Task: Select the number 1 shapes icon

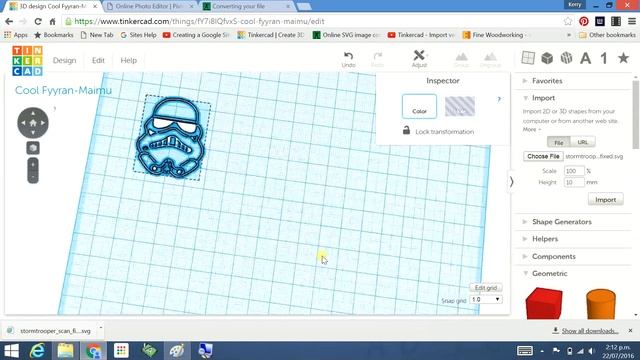Action: coord(604,58)
